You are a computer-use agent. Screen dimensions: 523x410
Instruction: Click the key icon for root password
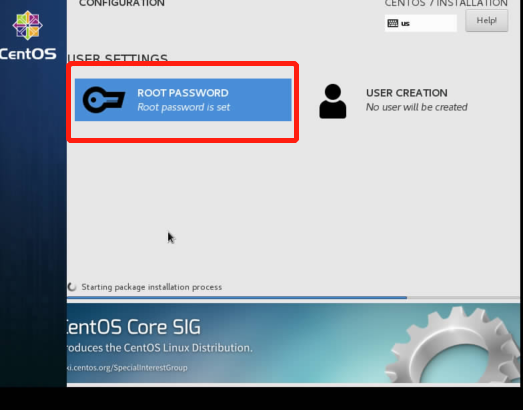[104, 99]
